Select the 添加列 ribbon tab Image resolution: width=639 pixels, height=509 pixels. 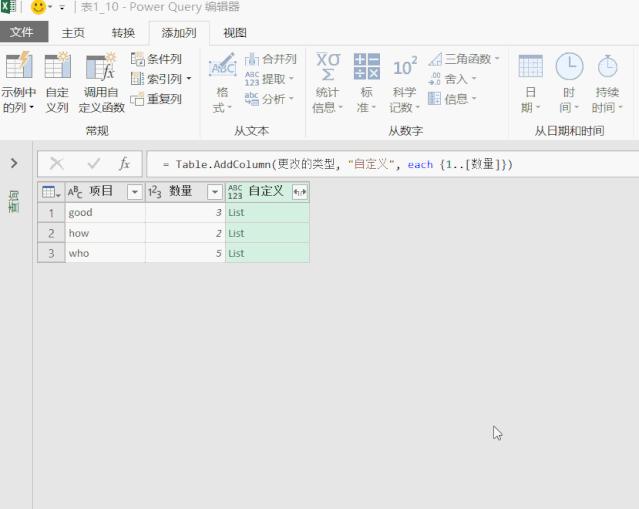tap(179, 33)
